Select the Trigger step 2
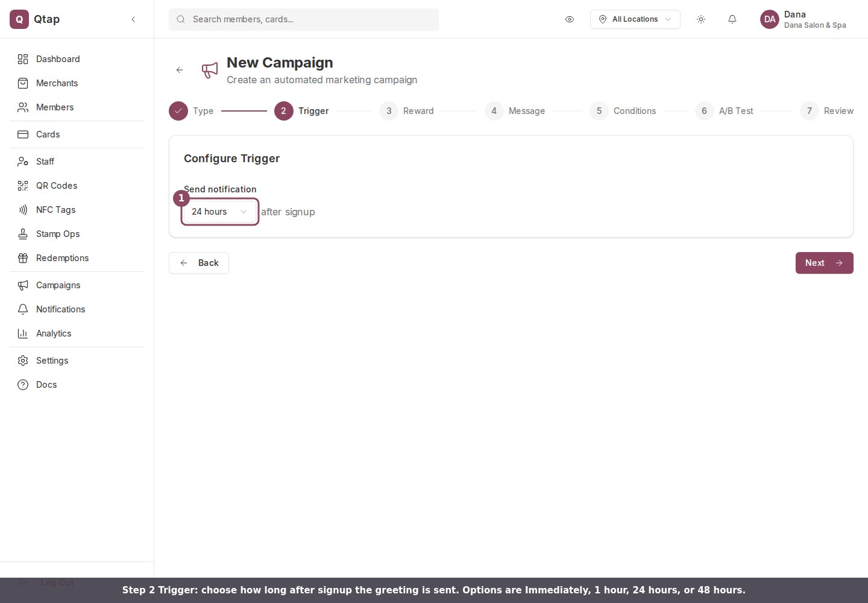The image size is (868, 603). (x=301, y=111)
